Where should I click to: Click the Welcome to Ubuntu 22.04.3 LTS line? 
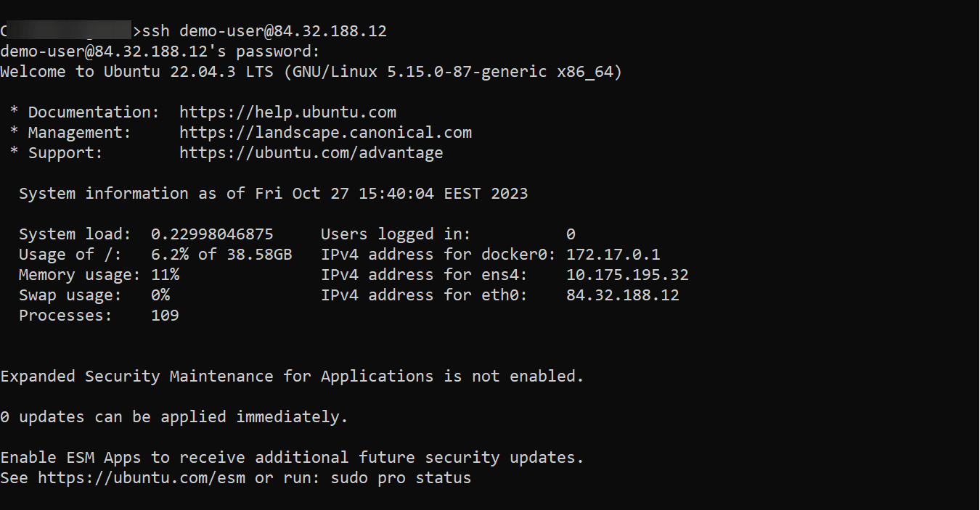[x=311, y=72]
